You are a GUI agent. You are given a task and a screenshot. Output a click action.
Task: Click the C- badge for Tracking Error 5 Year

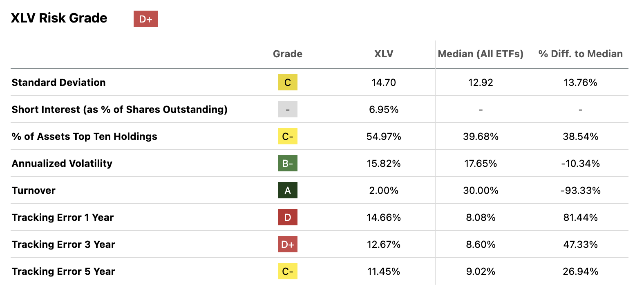[x=288, y=271]
